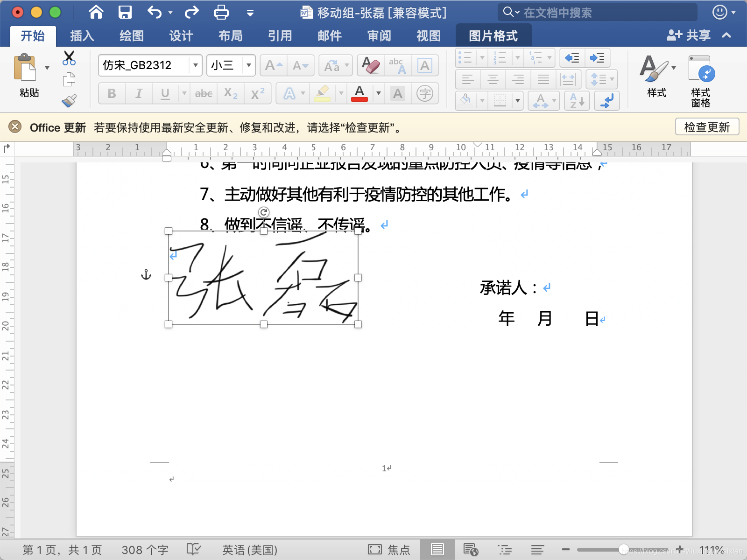This screenshot has width=747, height=560.
Task: Open the font color dropdown arrow
Action: (379, 93)
